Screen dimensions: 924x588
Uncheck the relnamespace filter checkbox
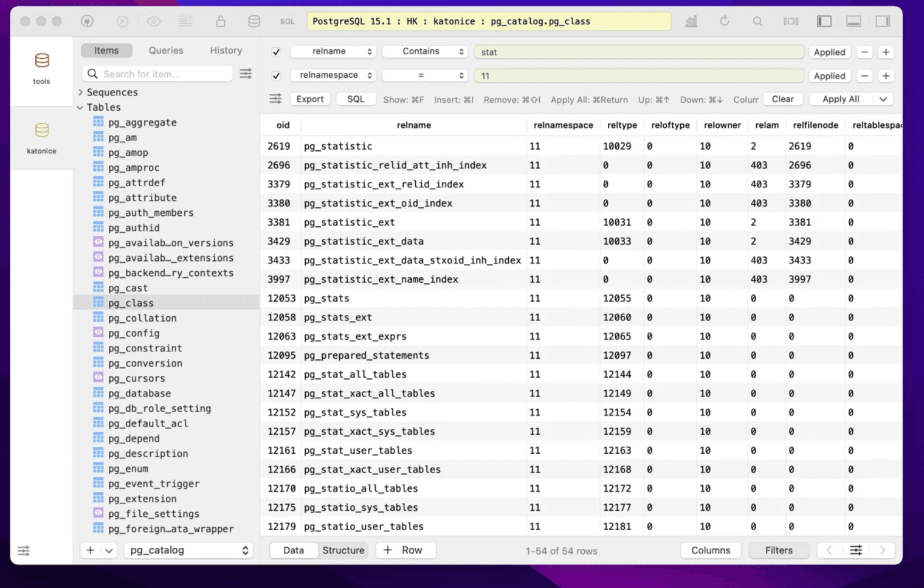click(276, 75)
